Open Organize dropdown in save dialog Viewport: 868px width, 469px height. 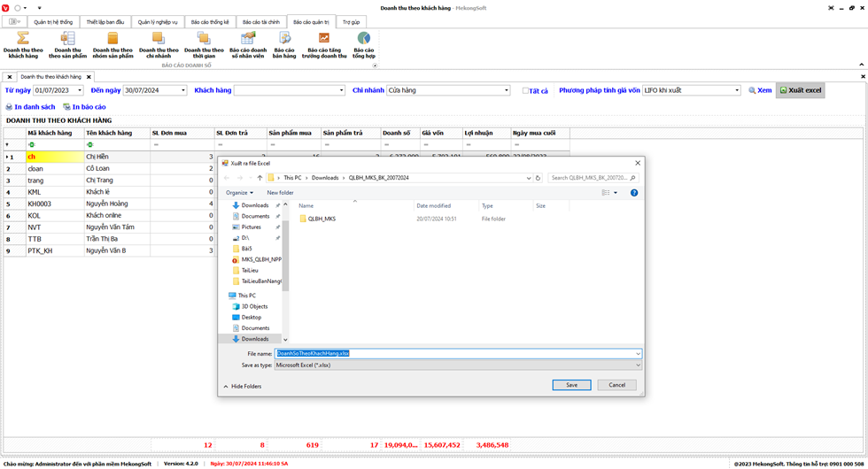point(239,193)
